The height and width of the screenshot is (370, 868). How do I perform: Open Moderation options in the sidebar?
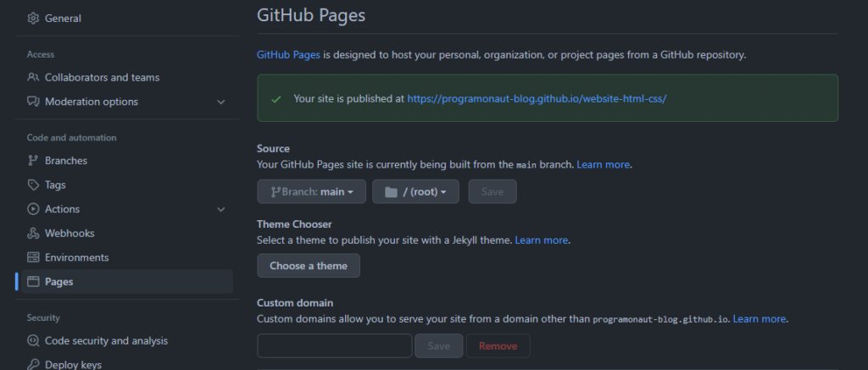point(91,102)
